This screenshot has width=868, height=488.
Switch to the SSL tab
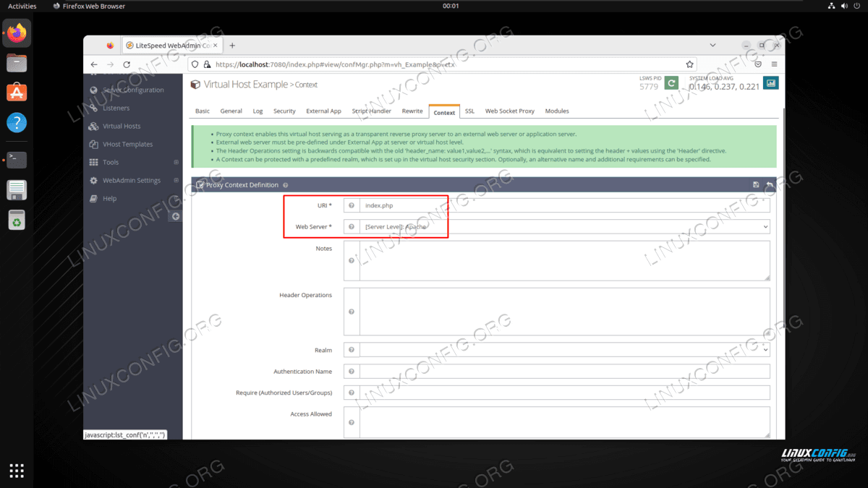470,111
